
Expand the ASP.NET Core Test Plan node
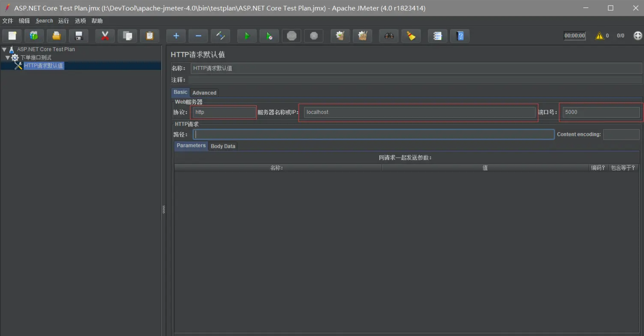click(4, 49)
